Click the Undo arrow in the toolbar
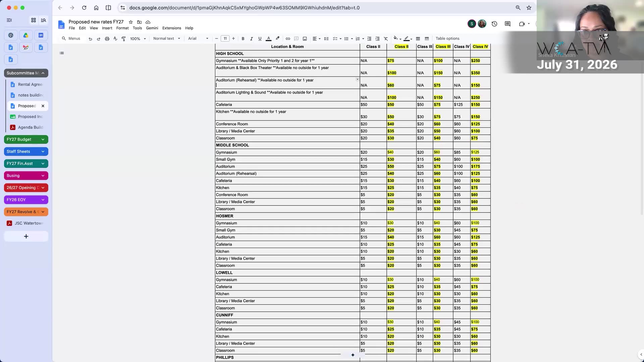 click(x=90, y=39)
